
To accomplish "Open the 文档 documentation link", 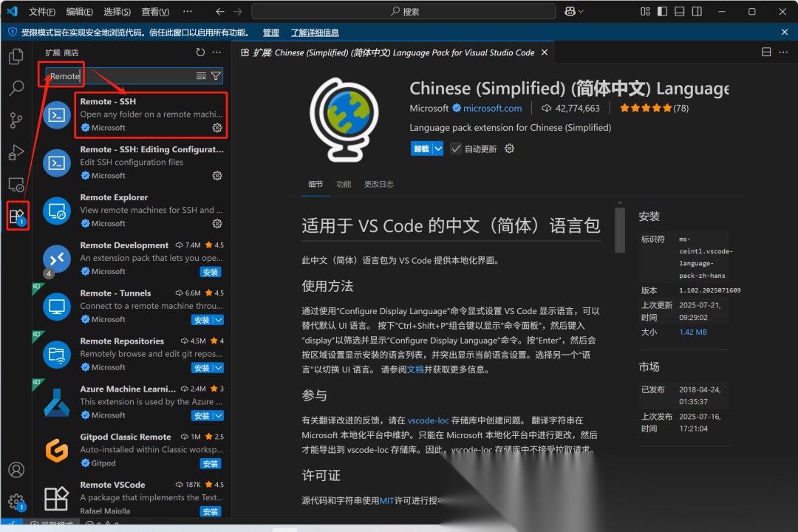I will (x=415, y=369).
